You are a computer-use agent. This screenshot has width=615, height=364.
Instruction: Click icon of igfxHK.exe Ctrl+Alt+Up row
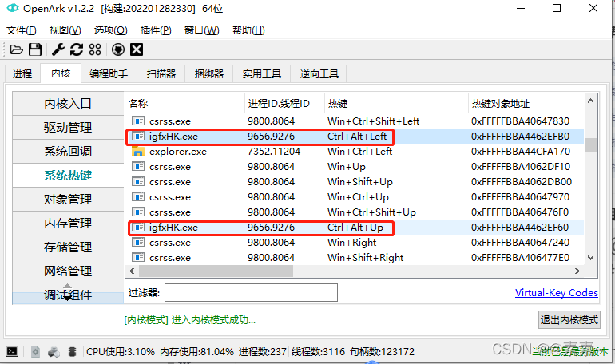[137, 227]
